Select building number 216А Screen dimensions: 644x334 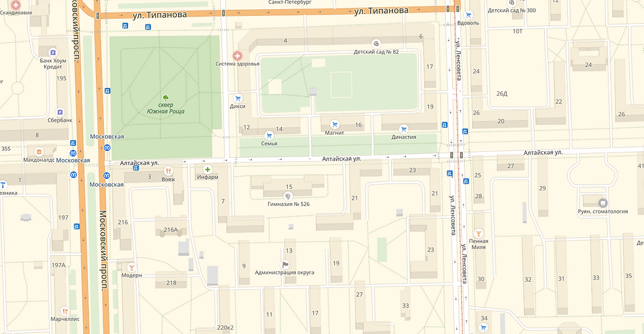pyautogui.click(x=171, y=229)
